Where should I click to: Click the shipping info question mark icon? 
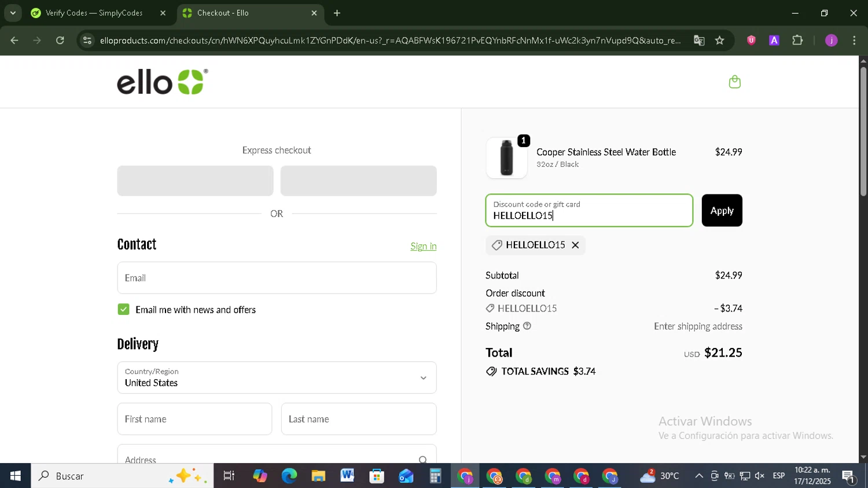click(x=527, y=326)
